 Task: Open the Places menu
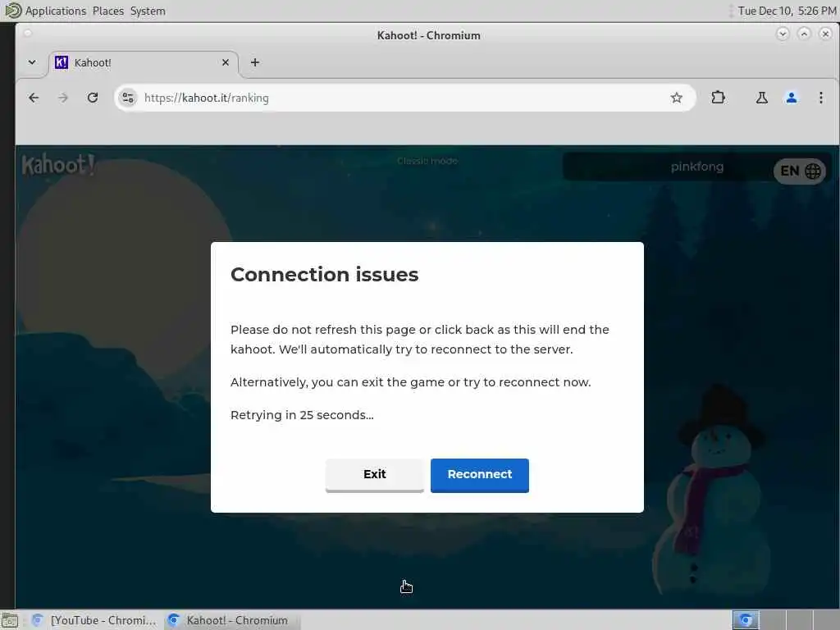(107, 11)
